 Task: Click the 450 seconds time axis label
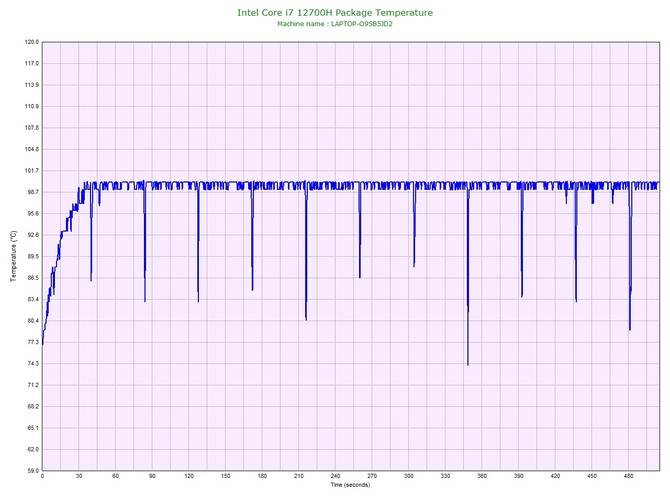click(x=592, y=476)
